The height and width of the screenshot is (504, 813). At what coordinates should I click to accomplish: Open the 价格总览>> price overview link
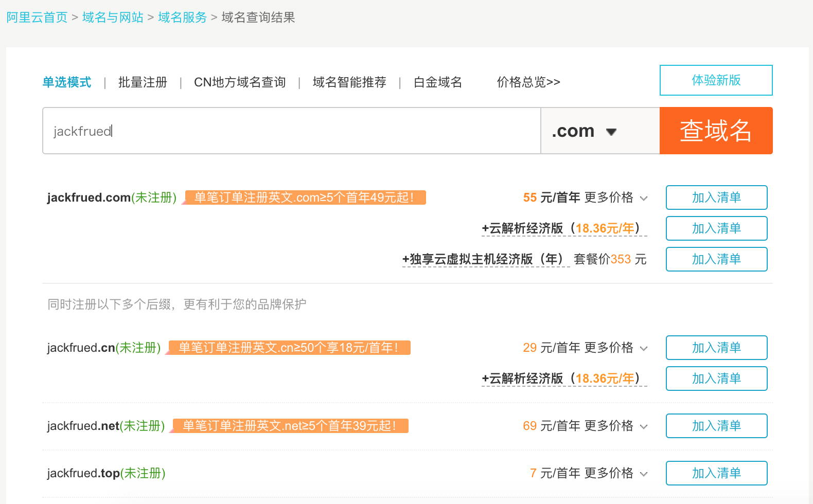528,82
